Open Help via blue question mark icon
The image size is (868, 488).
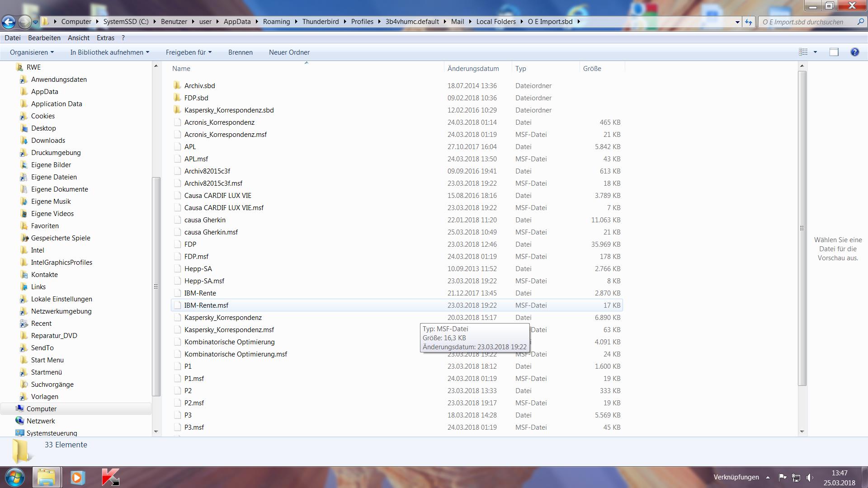(x=854, y=52)
